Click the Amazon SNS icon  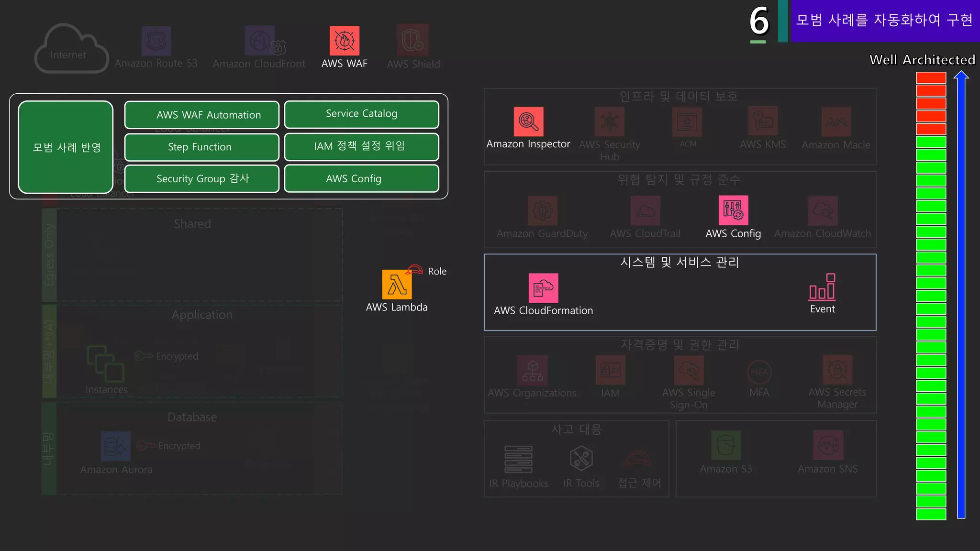coord(828,445)
